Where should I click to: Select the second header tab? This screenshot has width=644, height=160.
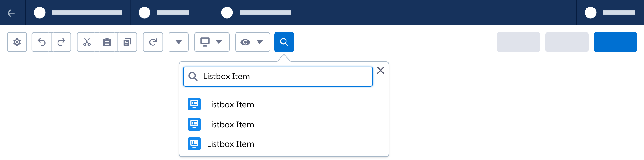tap(172, 13)
